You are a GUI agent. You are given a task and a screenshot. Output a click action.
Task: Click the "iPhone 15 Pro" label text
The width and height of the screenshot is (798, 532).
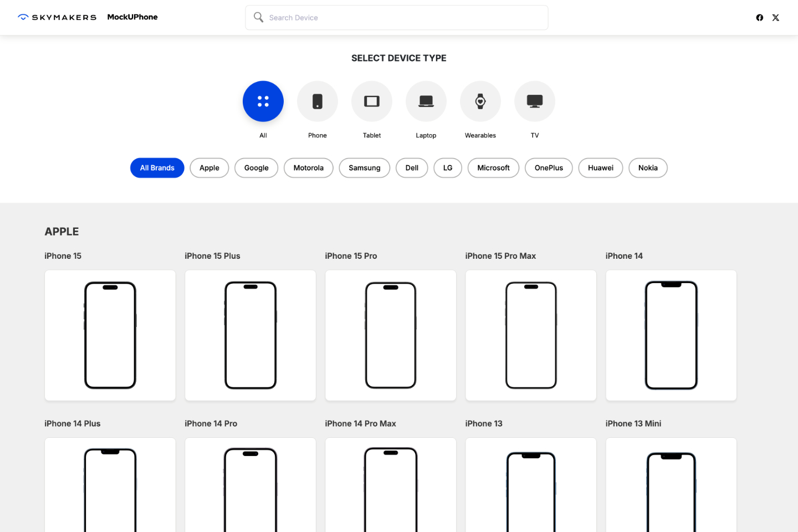(351, 256)
